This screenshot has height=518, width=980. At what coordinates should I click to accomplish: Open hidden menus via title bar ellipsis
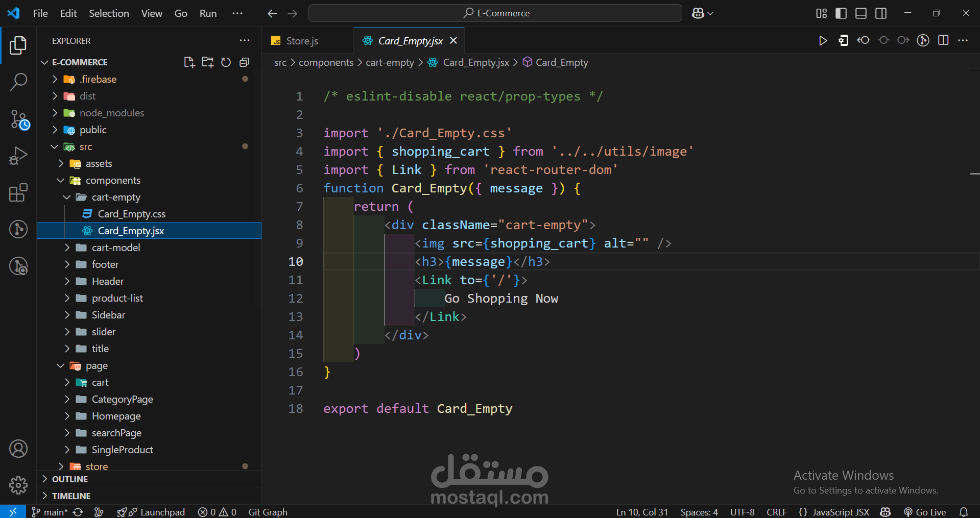pyautogui.click(x=237, y=13)
